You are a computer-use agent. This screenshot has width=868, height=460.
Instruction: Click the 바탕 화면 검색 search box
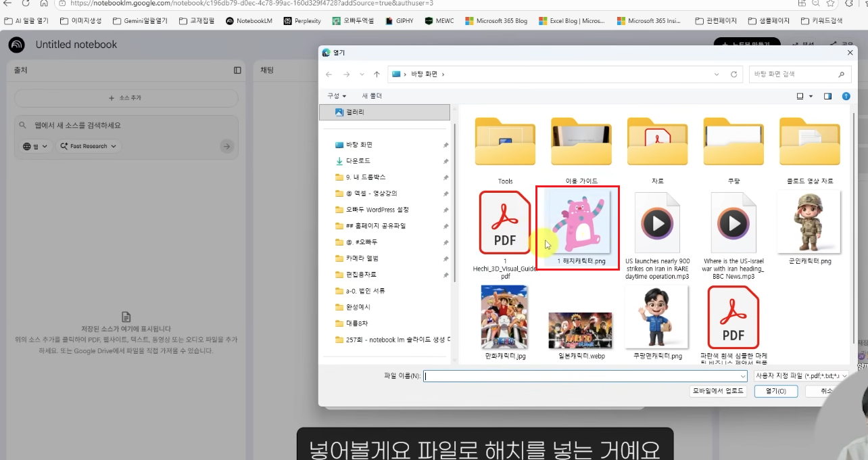[800, 74]
